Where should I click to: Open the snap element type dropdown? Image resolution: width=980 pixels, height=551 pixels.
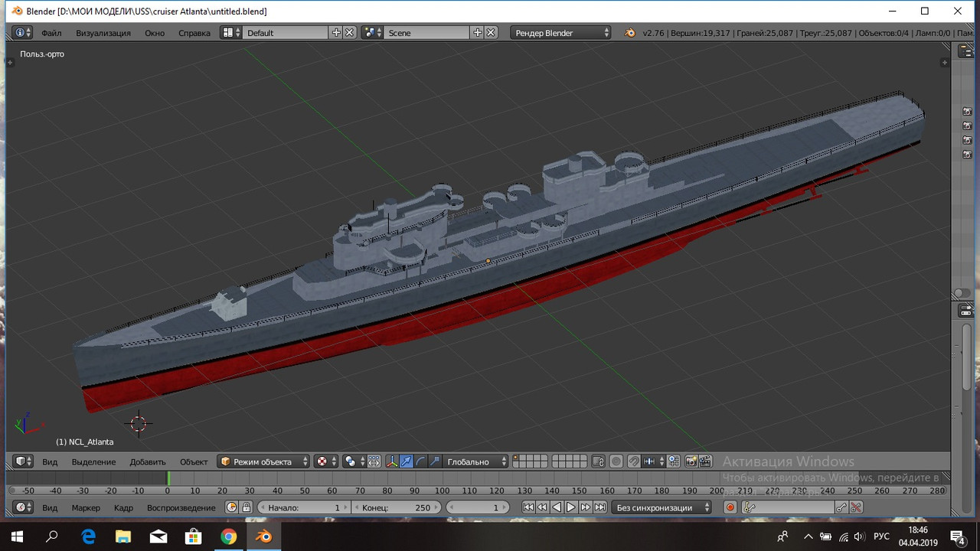point(653,461)
